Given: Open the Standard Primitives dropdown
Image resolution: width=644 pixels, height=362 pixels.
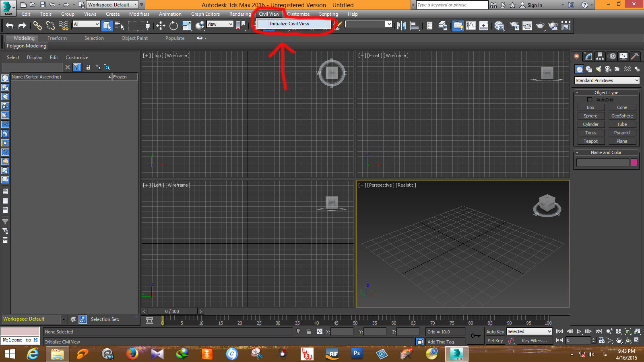Looking at the screenshot, I should point(607,80).
